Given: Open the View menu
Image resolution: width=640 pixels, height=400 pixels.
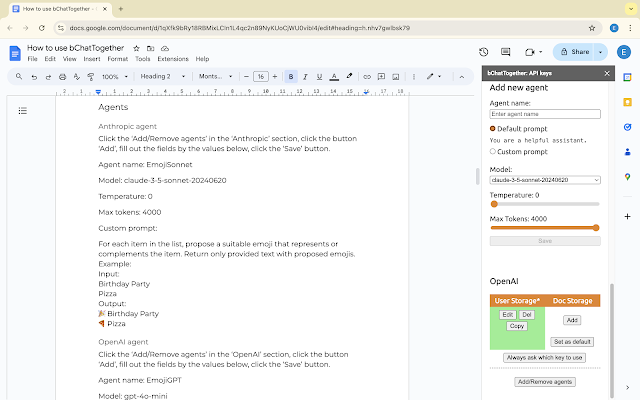Looking at the screenshot, I should tap(69, 59).
